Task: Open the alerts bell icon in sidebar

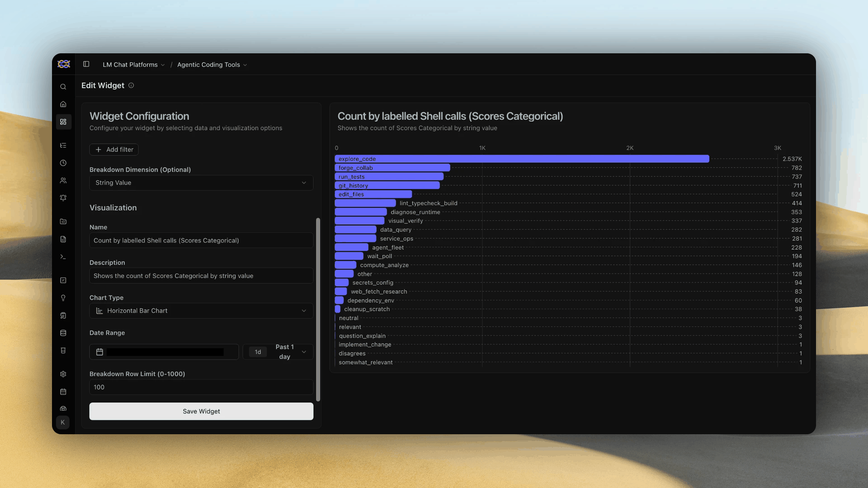Action: pos(63,198)
